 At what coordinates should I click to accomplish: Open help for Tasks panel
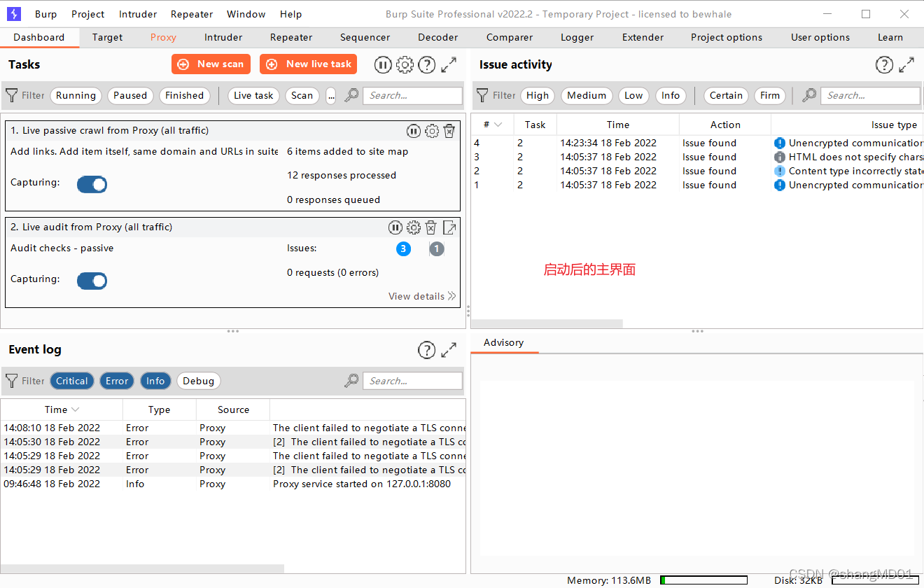coord(427,65)
